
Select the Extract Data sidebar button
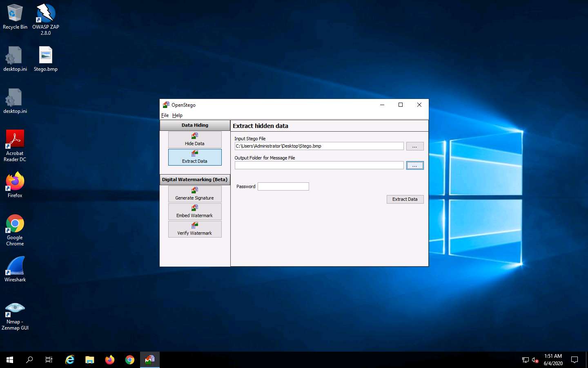[195, 157]
